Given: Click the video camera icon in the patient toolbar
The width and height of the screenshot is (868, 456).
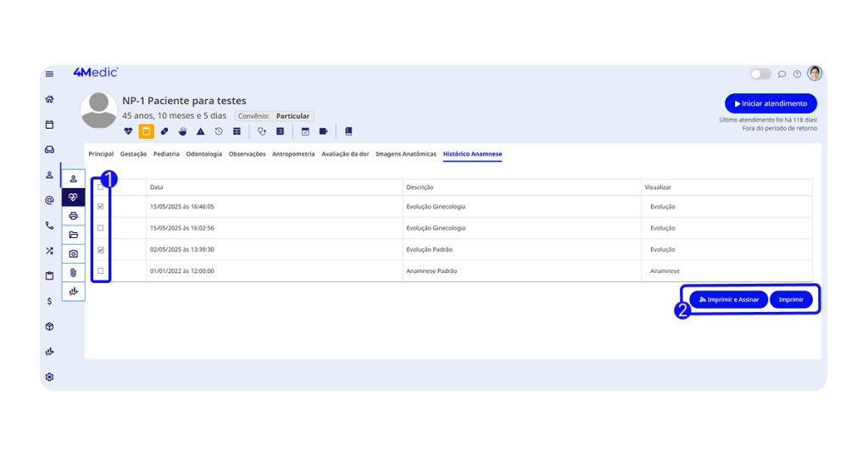Looking at the screenshot, I should click(323, 131).
